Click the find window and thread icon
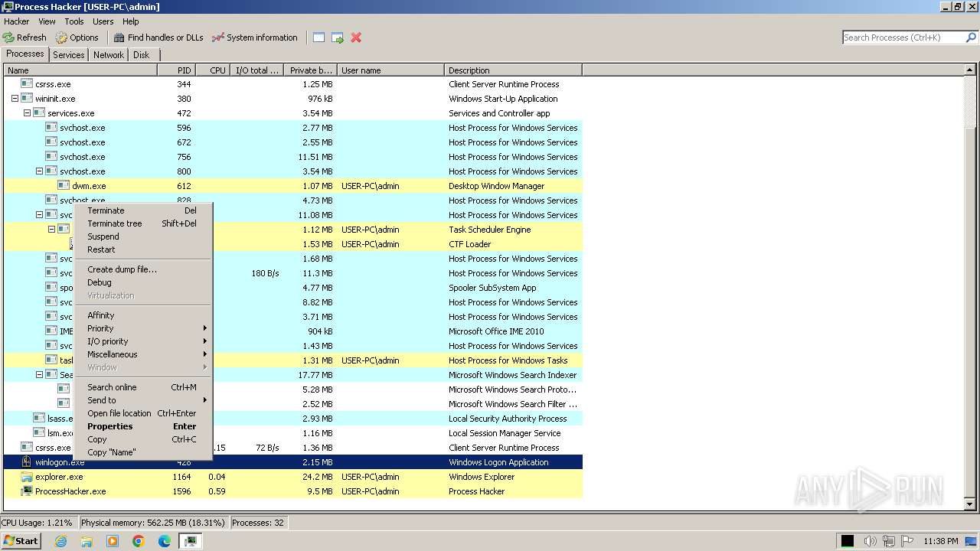980x551 pixels. coord(337,37)
